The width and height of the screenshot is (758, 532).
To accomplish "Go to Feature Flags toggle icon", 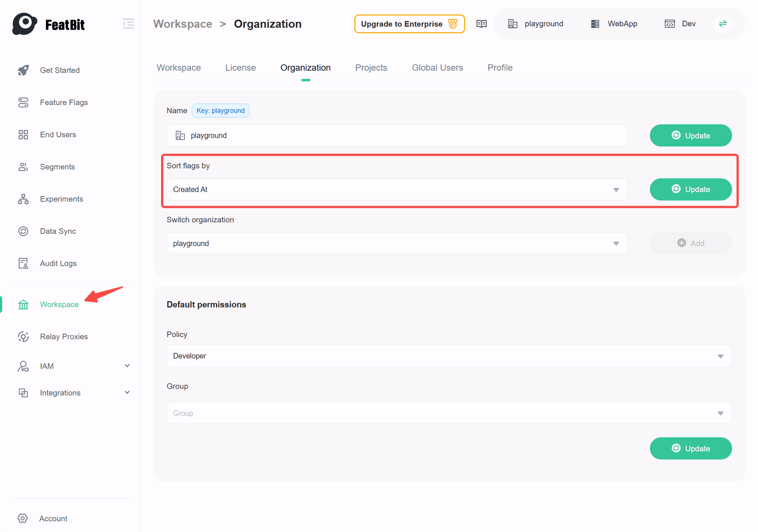I will (x=23, y=102).
